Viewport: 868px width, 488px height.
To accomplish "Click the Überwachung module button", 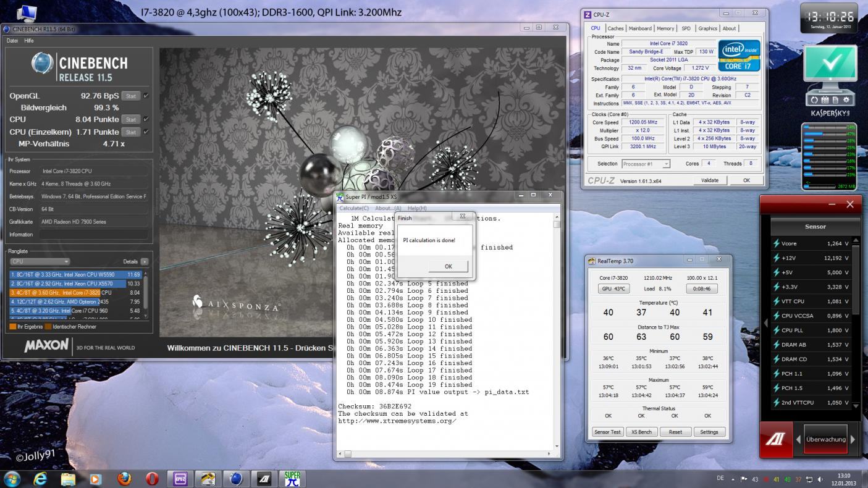I will tap(825, 440).
